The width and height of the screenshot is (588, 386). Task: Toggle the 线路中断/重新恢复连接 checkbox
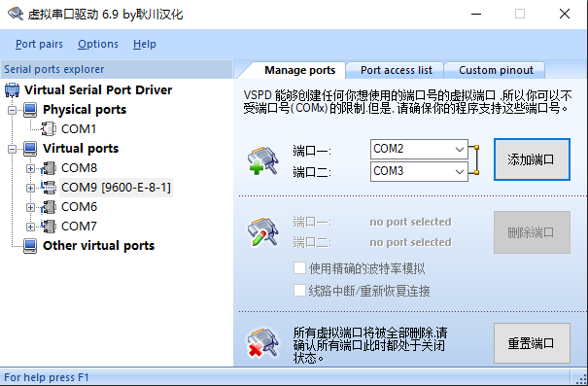tap(299, 291)
